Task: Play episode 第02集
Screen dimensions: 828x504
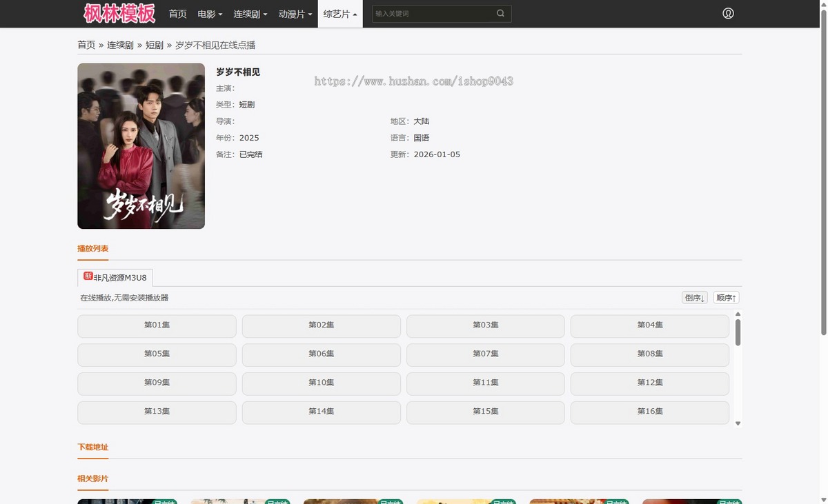Action: pyautogui.click(x=322, y=325)
